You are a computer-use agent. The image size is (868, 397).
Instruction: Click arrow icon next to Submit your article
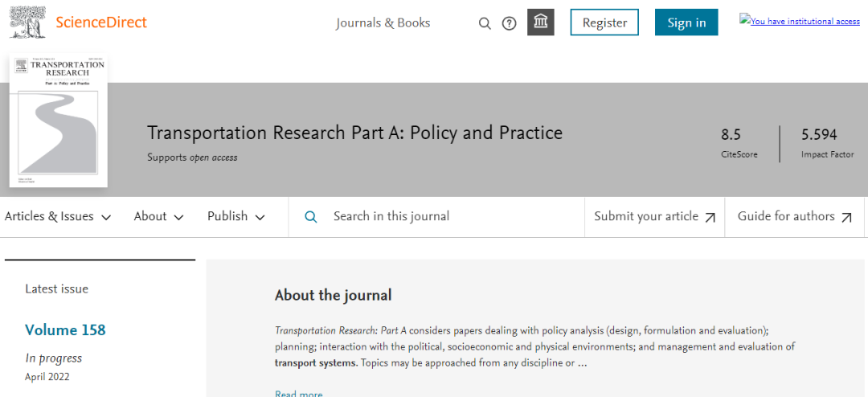point(710,217)
